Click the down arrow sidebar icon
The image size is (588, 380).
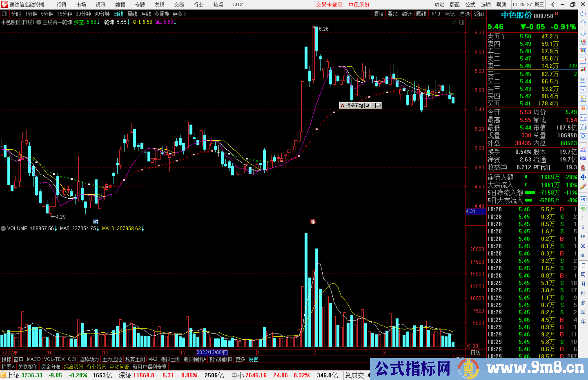(x=583, y=33)
